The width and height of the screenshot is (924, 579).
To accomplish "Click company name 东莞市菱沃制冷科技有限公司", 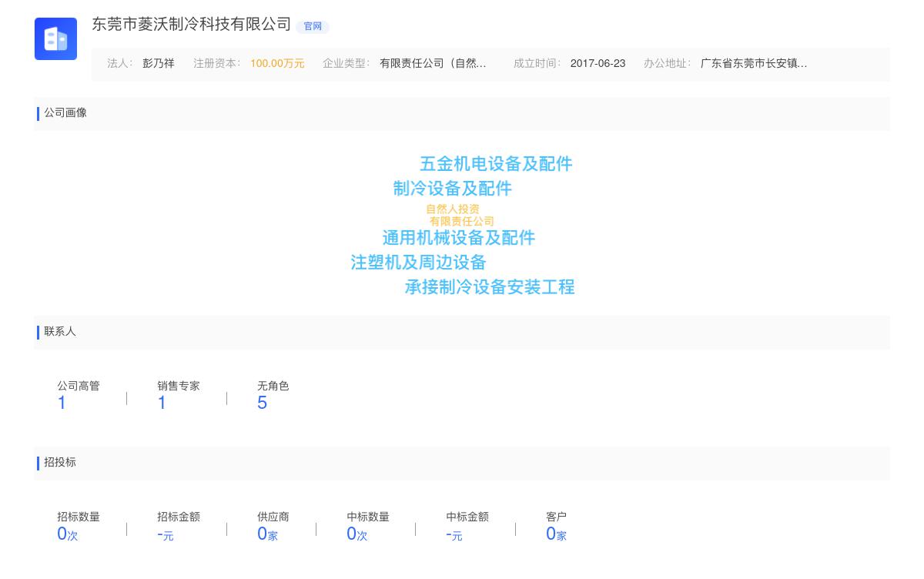I will click(192, 25).
